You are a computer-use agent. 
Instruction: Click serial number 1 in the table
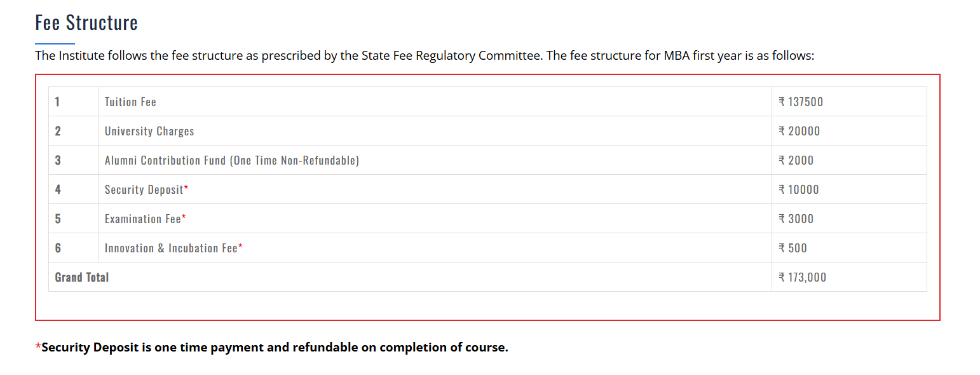(x=58, y=102)
